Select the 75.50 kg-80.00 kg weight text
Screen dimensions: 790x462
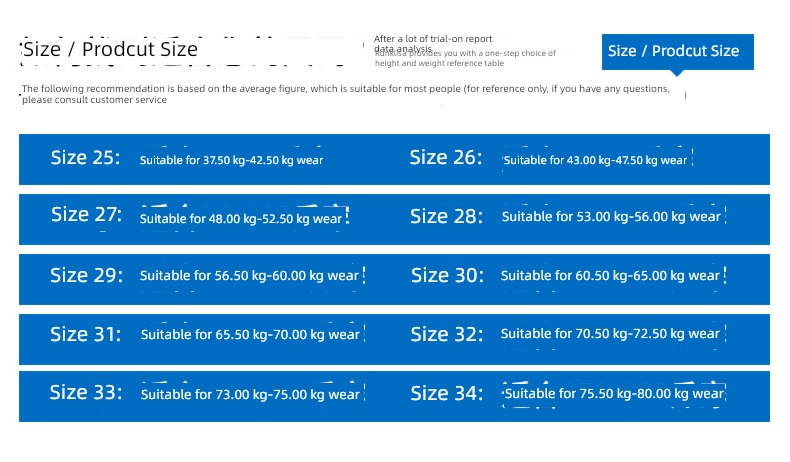pyautogui.click(x=614, y=393)
